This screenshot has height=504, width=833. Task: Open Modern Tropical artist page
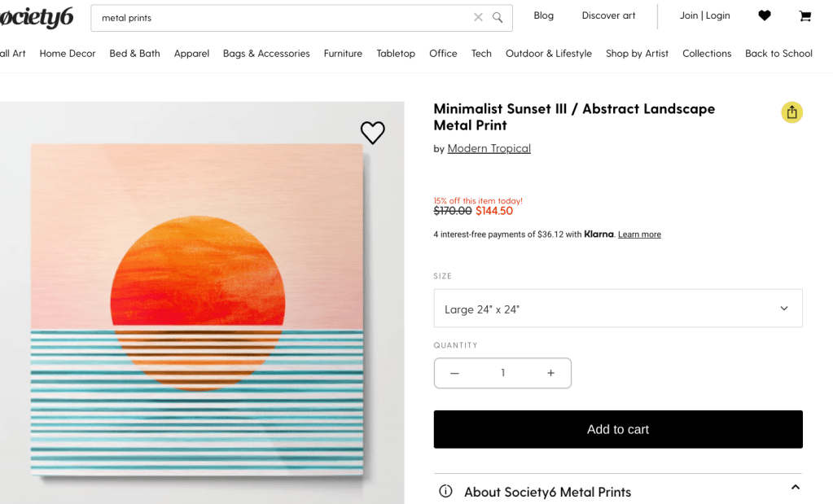click(x=489, y=148)
